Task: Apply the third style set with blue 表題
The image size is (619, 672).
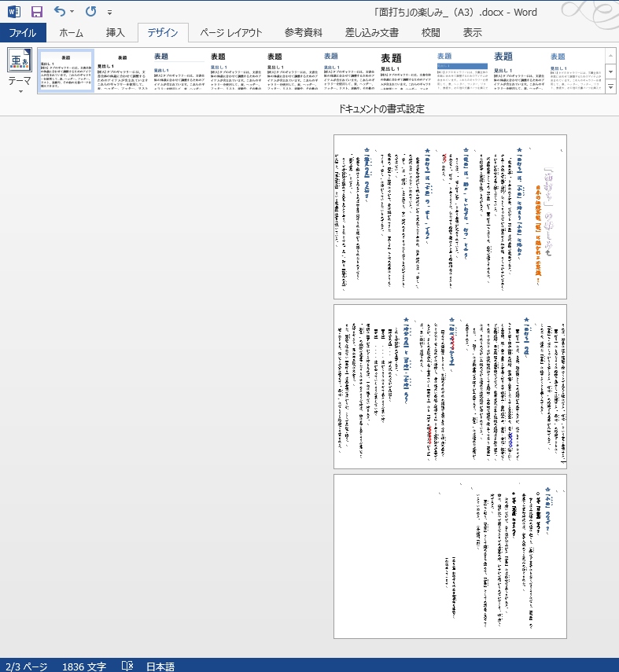Action: click(179, 72)
